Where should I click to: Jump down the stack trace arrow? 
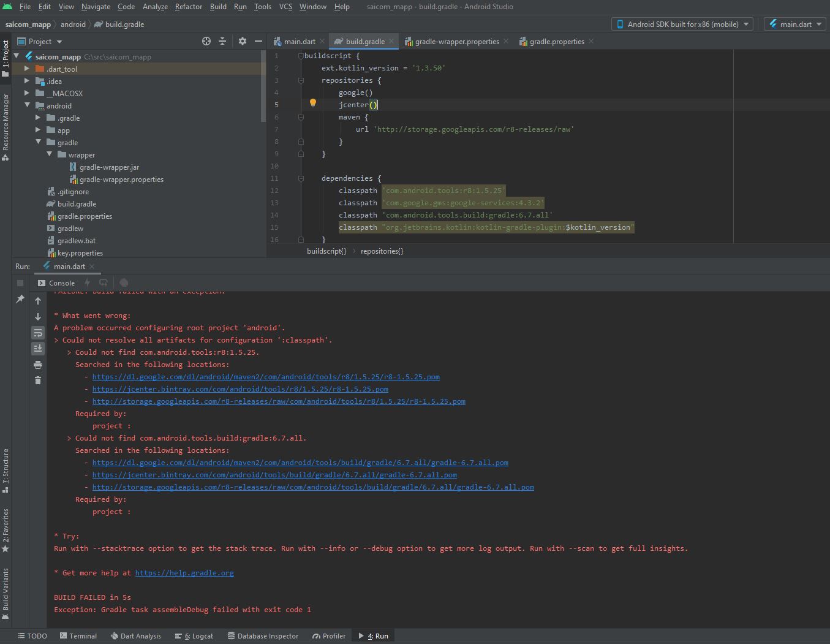(38, 317)
